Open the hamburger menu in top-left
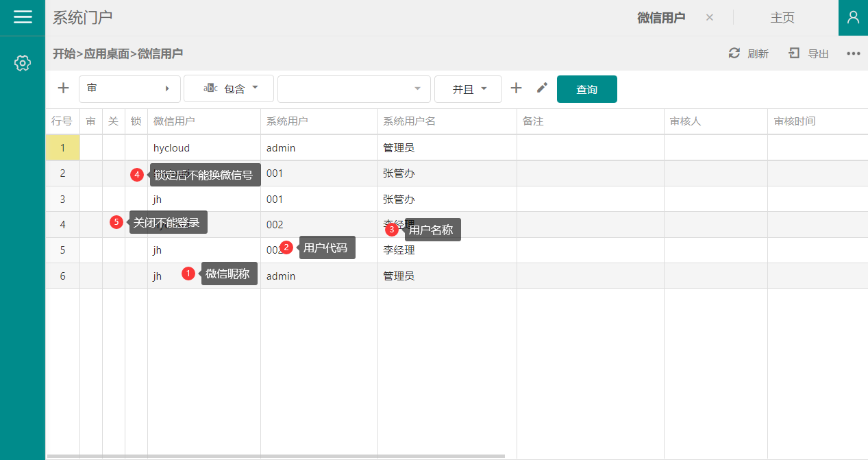Screen dimensions: 868x460 click(23, 17)
